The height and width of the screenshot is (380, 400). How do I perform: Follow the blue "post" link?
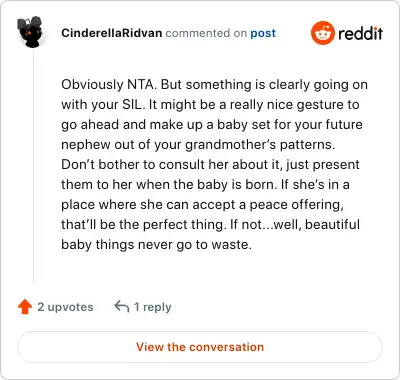pos(263,33)
